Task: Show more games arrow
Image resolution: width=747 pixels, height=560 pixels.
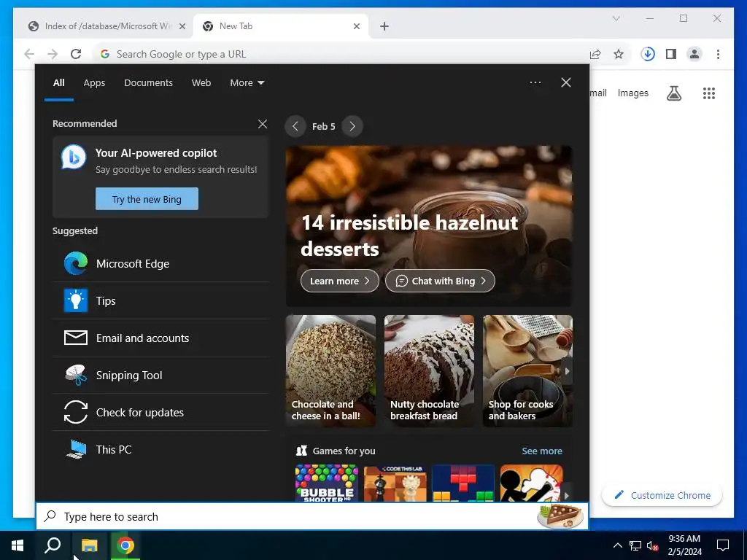Action: pyautogui.click(x=566, y=495)
